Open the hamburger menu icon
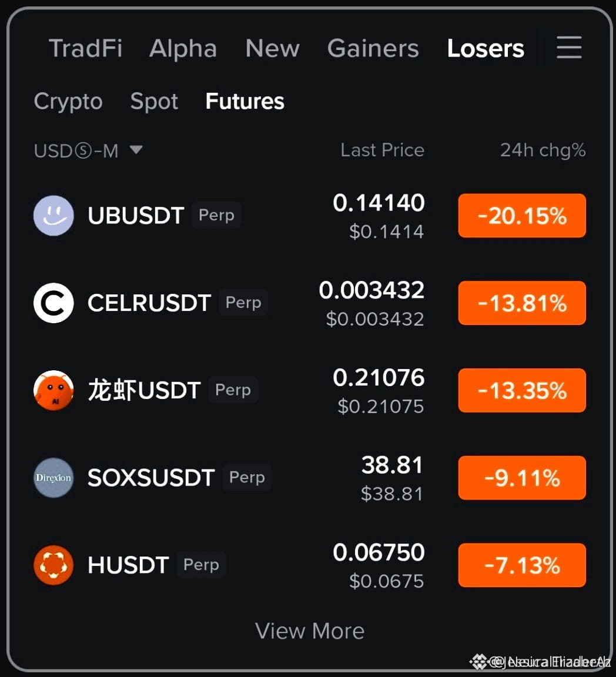 coord(569,48)
